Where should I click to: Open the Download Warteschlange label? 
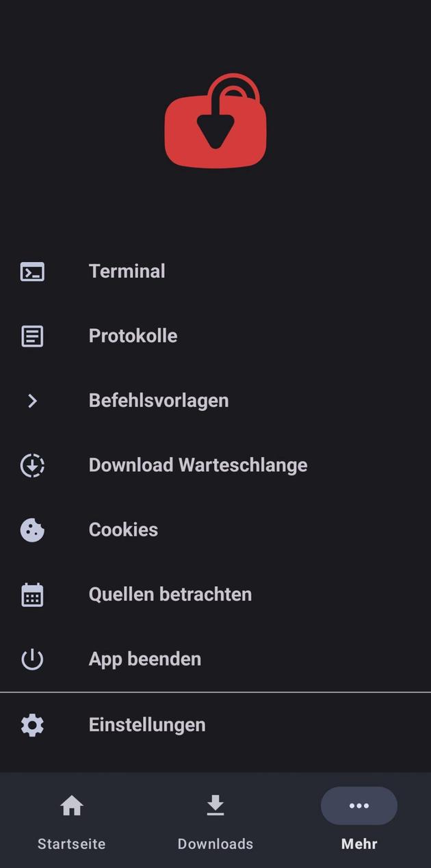pos(198,465)
